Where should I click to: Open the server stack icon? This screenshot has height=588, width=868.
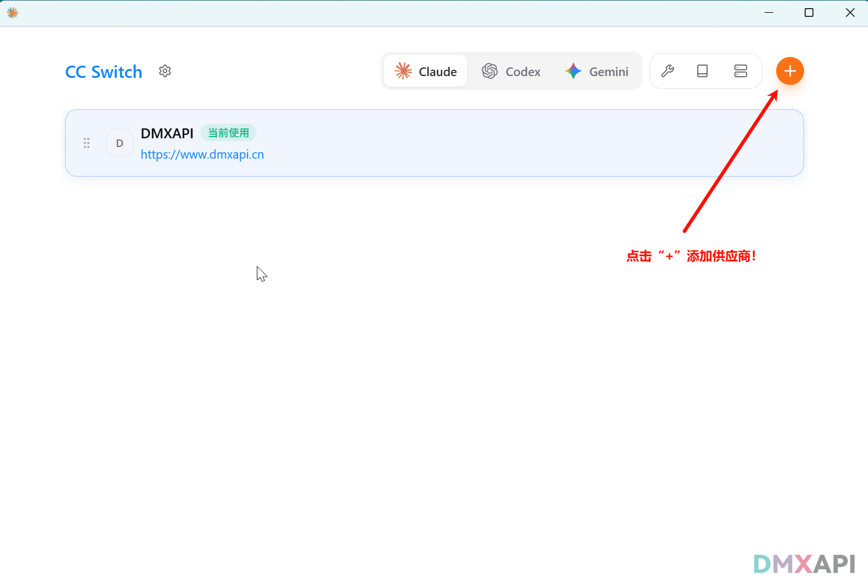740,71
